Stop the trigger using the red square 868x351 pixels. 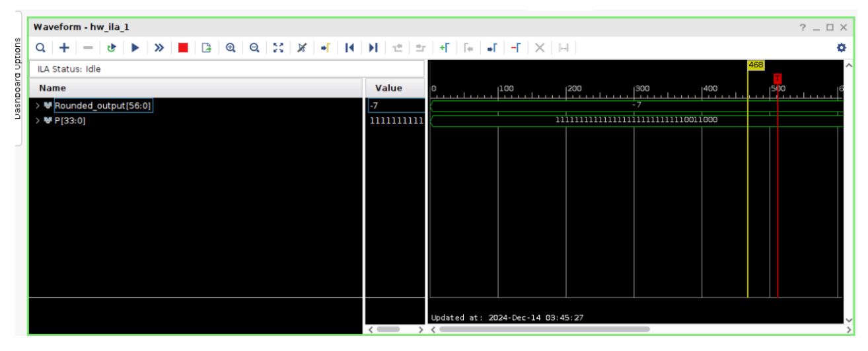point(182,48)
